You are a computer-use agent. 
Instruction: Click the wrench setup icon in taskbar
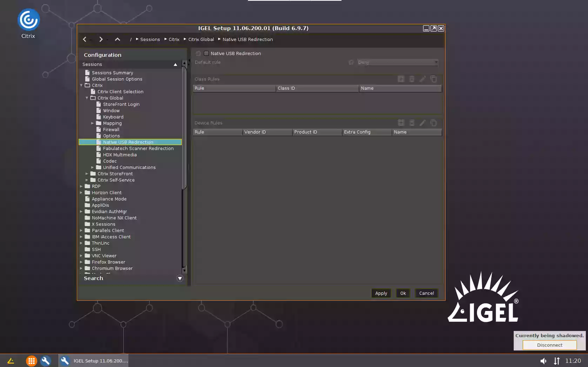pos(46,361)
